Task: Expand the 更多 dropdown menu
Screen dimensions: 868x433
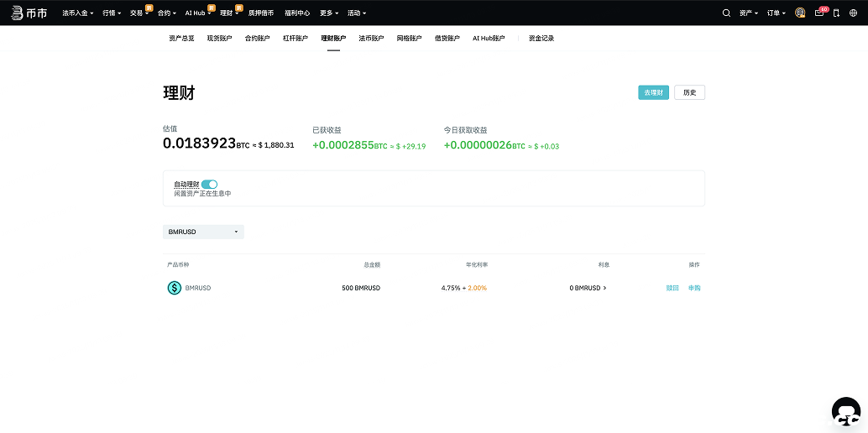Action: click(329, 13)
